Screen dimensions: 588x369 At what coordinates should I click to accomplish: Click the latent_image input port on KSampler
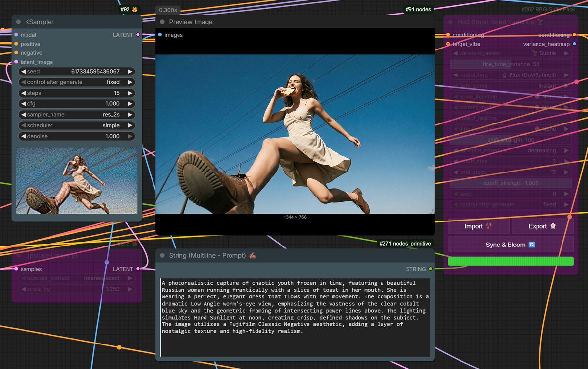tap(16, 62)
